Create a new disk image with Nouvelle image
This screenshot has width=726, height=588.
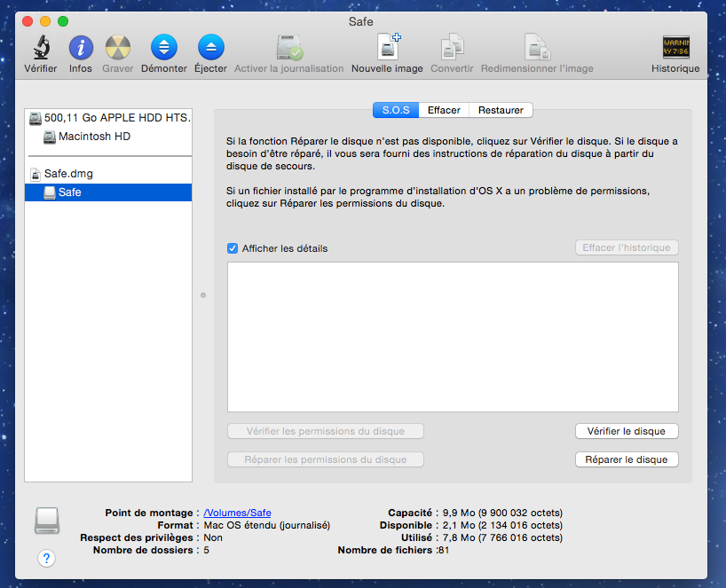[x=388, y=47]
